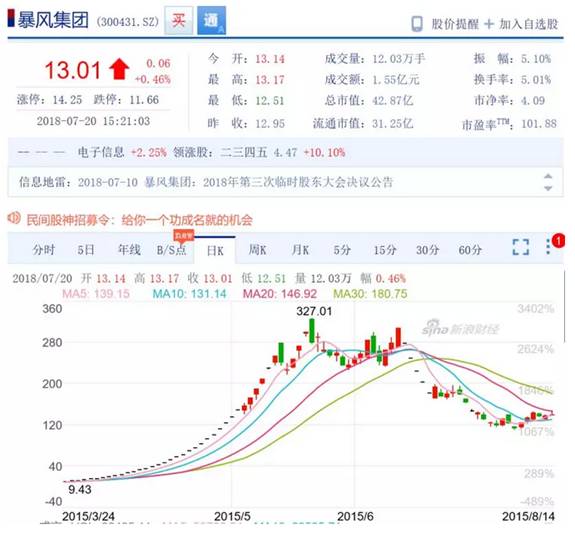
Task: Click the tall green candlestick at the peak
Action: (312, 331)
